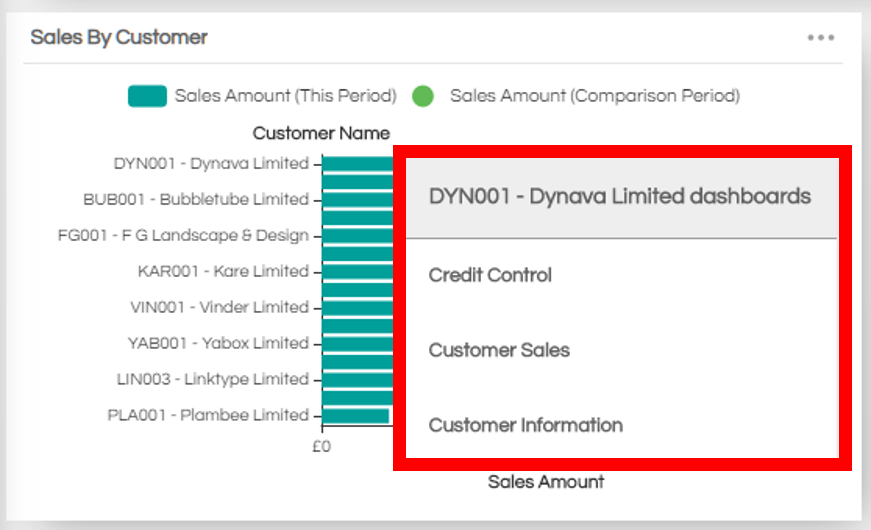Viewport: 871px width, 530px height.
Task: Click the LIN003 - Linktype Limited label
Action: pyautogui.click(x=213, y=379)
